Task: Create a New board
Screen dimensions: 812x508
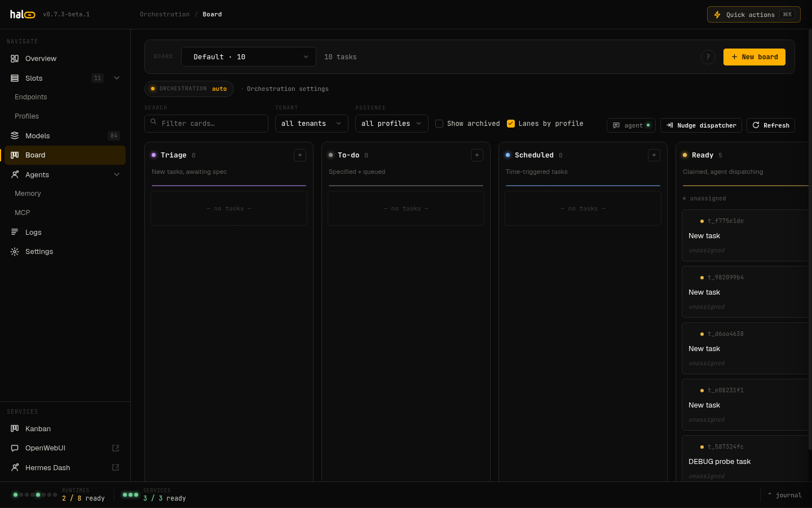Action: click(754, 57)
